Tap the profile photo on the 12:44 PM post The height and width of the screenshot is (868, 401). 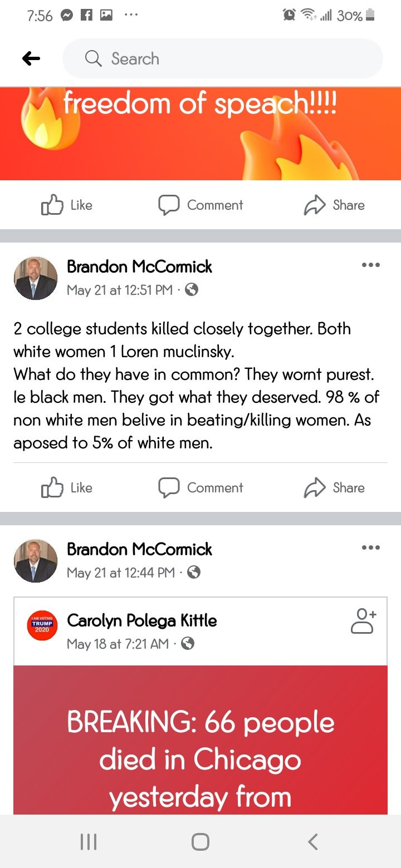click(x=36, y=560)
